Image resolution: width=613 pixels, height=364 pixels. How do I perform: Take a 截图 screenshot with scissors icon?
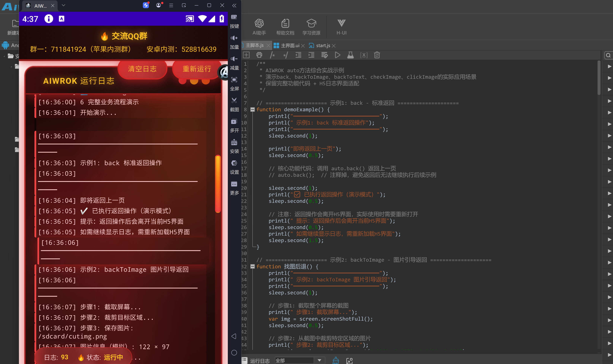tap(234, 100)
